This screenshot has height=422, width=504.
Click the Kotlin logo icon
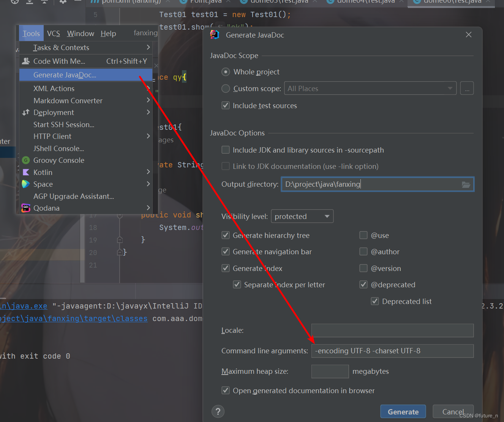point(26,172)
